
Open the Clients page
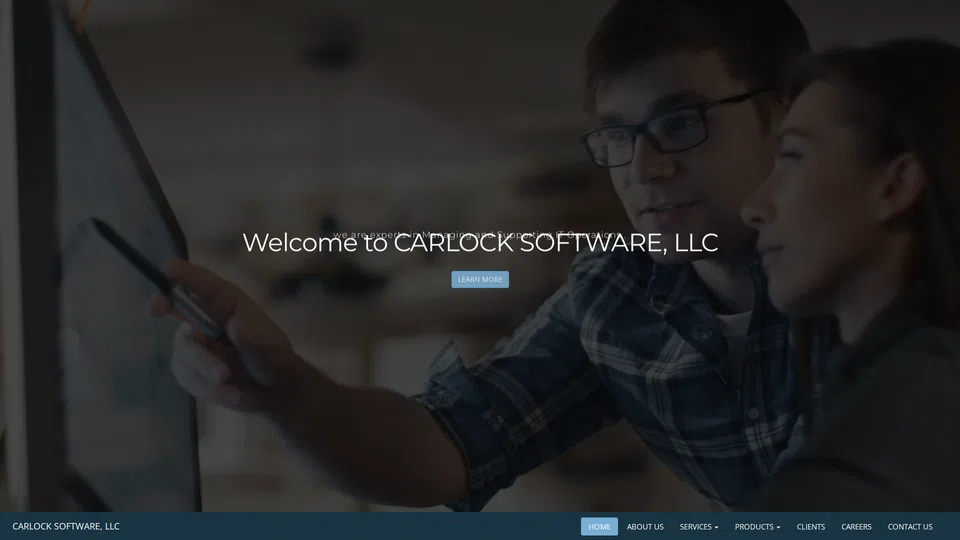(x=811, y=527)
